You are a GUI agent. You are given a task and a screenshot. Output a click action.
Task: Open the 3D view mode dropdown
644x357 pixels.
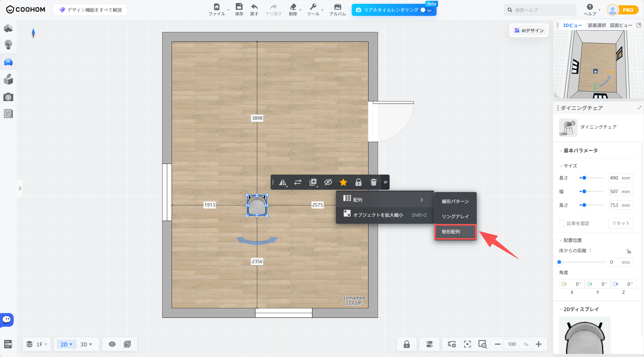[86, 344]
